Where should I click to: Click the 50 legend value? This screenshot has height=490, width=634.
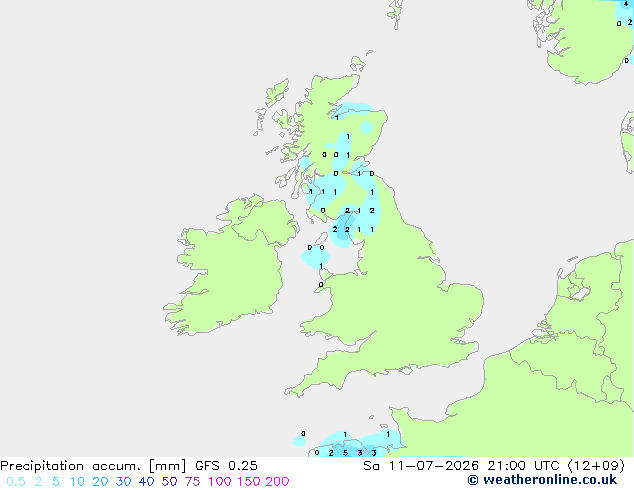(169, 482)
